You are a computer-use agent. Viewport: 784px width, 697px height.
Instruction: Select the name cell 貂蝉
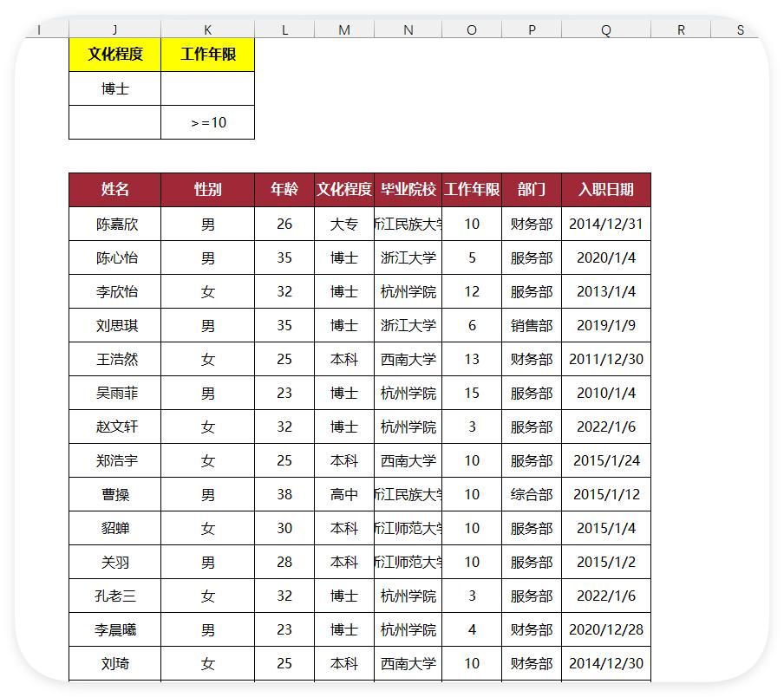click(114, 528)
